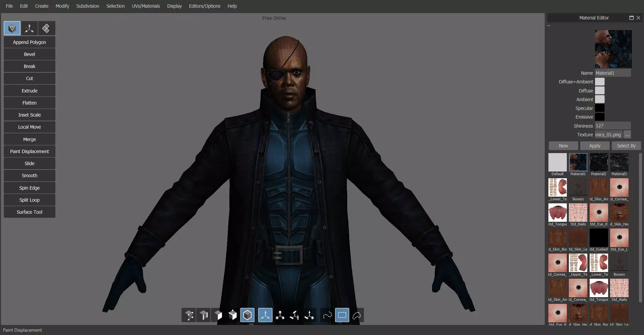Choose the rotate manipulator with bar ends
The image size is (644, 335).
tap(294, 315)
